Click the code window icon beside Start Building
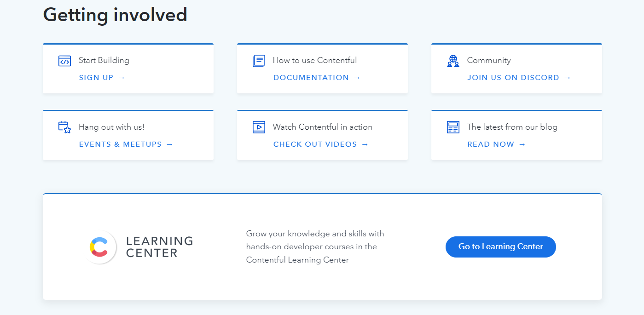The image size is (644, 315). click(64, 61)
